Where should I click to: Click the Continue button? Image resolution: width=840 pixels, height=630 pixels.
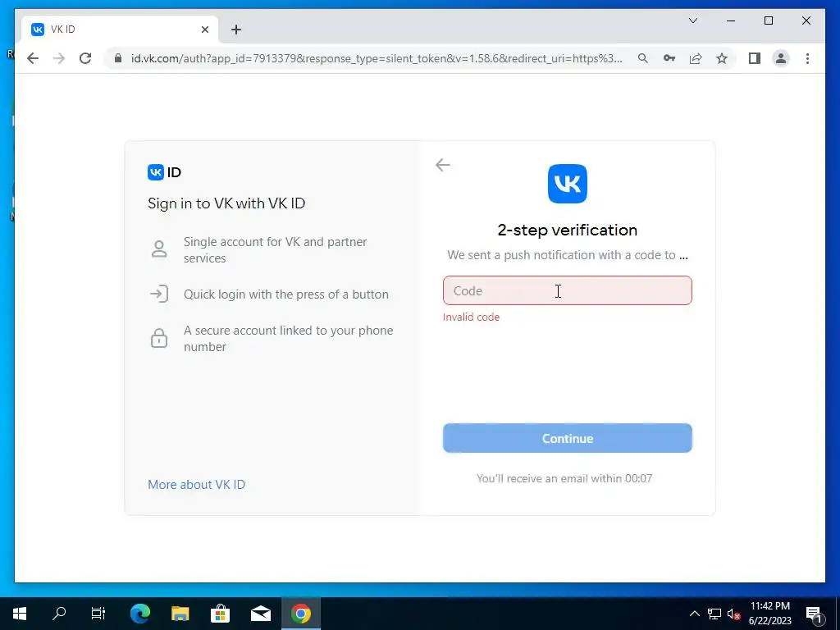pos(568,438)
